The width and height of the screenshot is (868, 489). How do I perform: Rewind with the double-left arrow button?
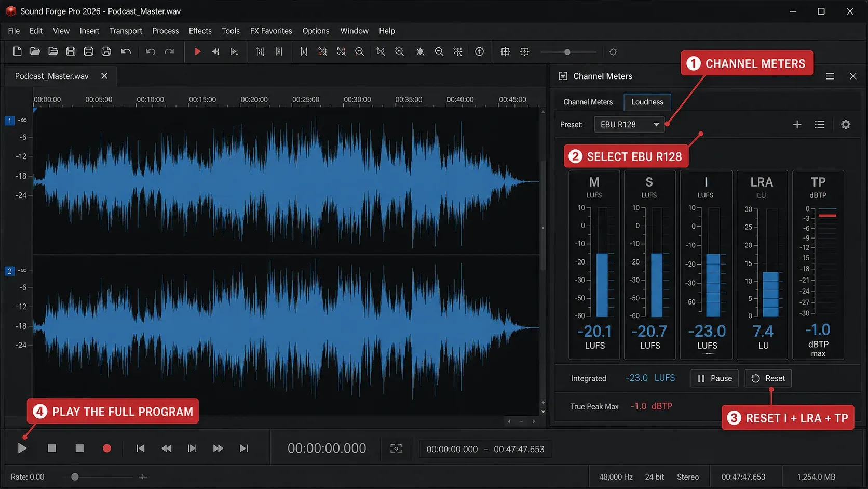pos(166,448)
